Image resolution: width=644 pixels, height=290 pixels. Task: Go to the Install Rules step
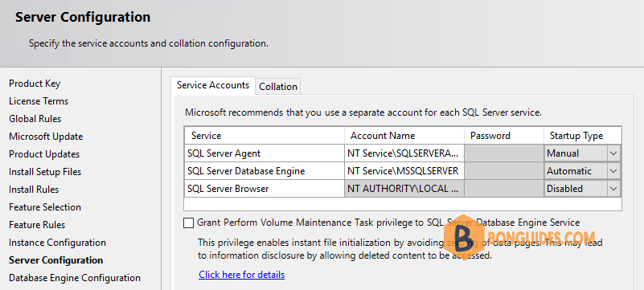[34, 190]
